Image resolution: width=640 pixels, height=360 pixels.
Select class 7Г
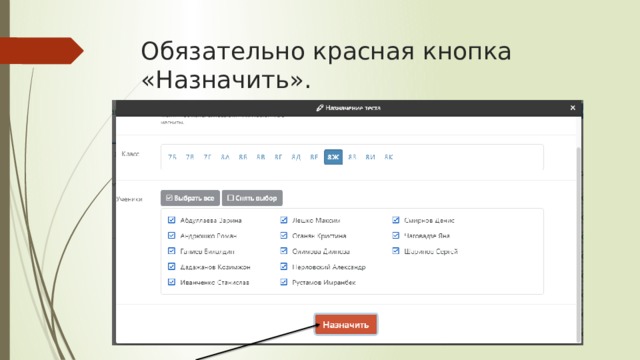[207, 157]
